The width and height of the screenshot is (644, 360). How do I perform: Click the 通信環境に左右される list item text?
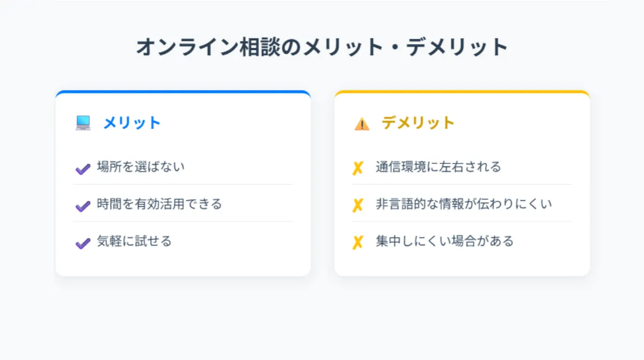coord(438,167)
